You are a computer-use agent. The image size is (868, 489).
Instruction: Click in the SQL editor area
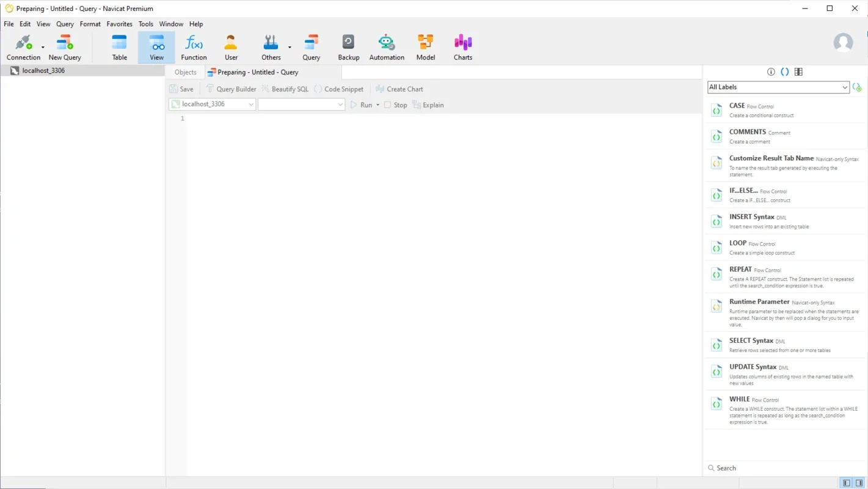tap(444, 293)
